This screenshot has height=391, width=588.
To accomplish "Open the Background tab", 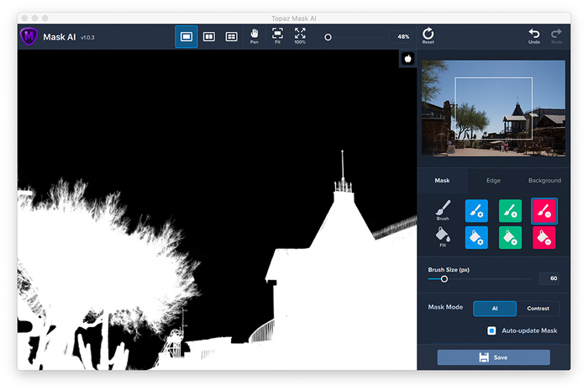I will pyautogui.click(x=544, y=181).
